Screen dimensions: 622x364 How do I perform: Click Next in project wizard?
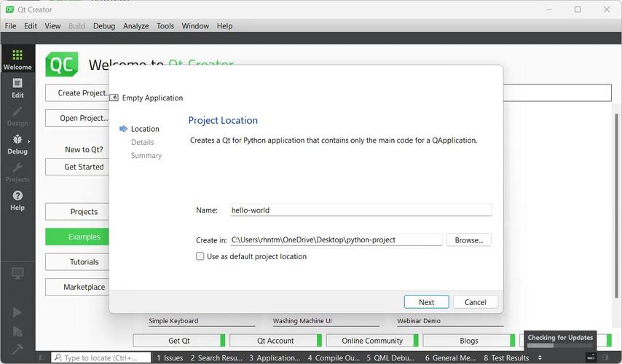(x=426, y=302)
